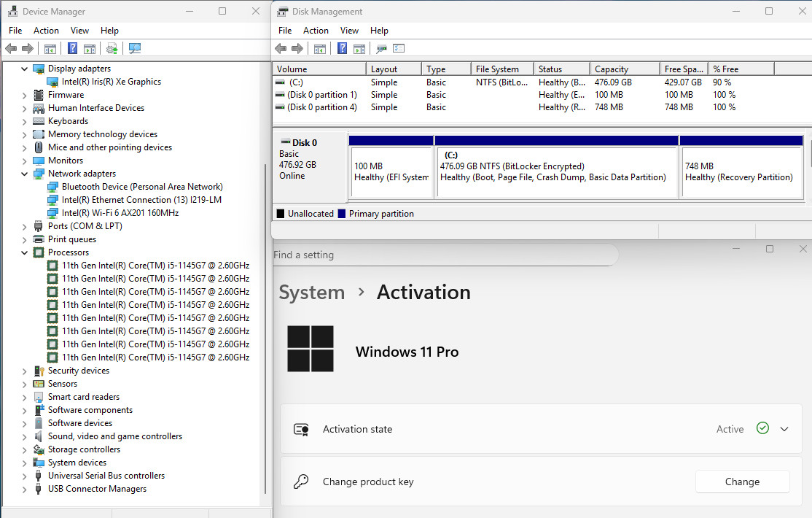812x518 pixels.
Task: Click the Monitors category icon
Action: pyautogui.click(x=39, y=161)
